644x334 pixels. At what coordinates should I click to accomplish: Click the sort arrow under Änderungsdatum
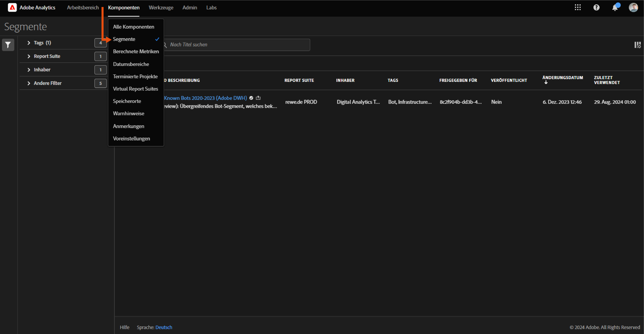click(546, 82)
